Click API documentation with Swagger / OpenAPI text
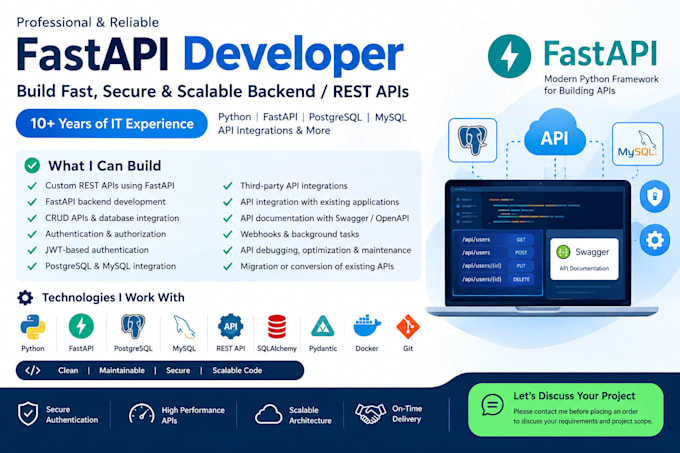680x453 pixels. coord(325,218)
